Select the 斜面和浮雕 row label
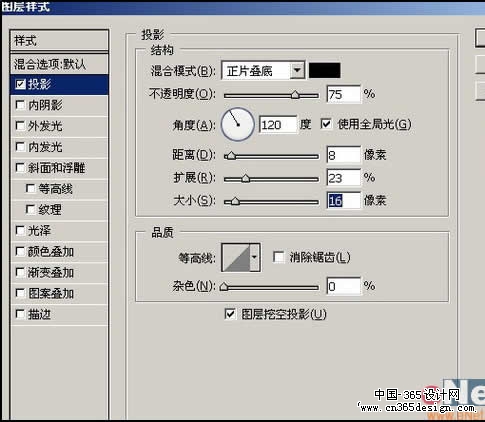This screenshot has width=485, height=422. point(56,168)
